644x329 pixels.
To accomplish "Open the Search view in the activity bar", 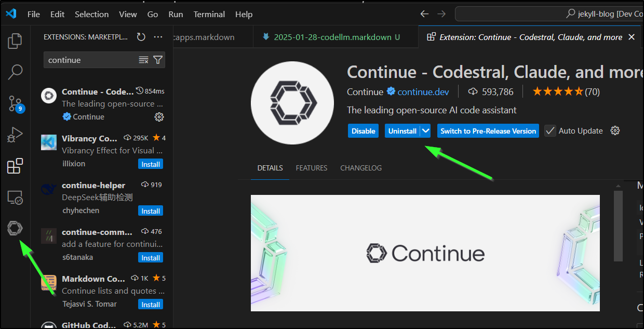I will (x=15, y=72).
